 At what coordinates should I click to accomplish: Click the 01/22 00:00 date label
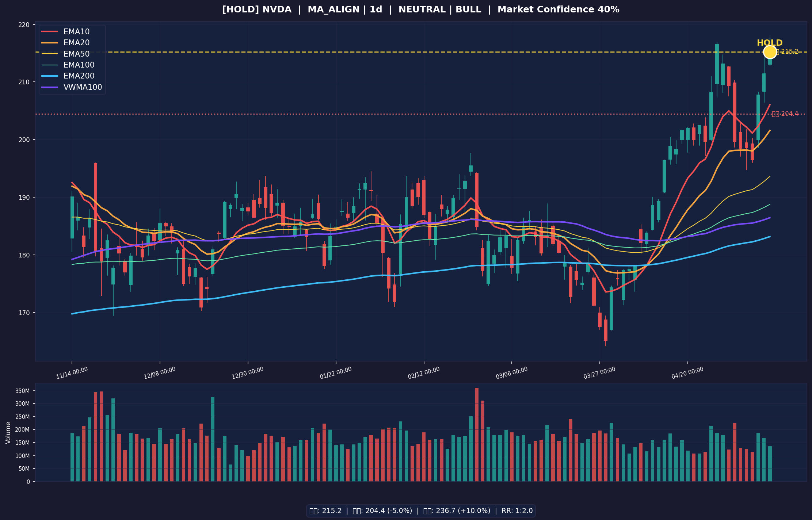pos(336,373)
